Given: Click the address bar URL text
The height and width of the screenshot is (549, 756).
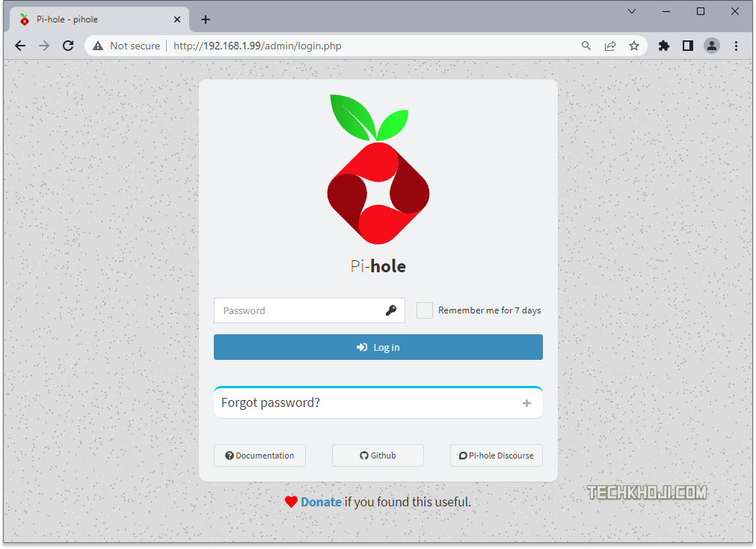Looking at the screenshot, I should coord(257,46).
